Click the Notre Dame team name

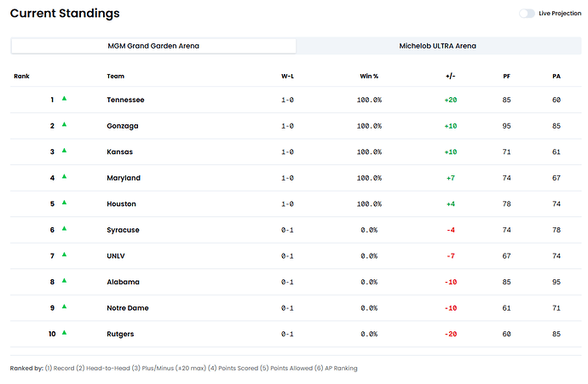pyautogui.click(x=127, y=307)
